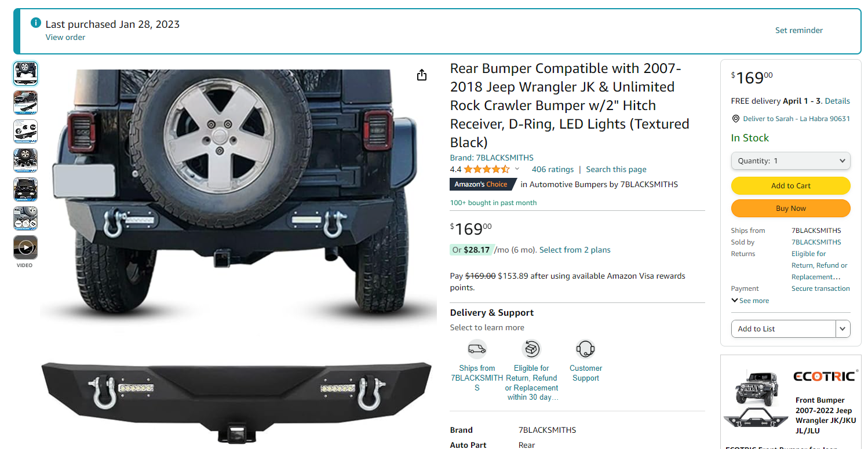Screen dimensions: 868x449
Task: Open the 406 ratings link
Action: tap(552, 169)
